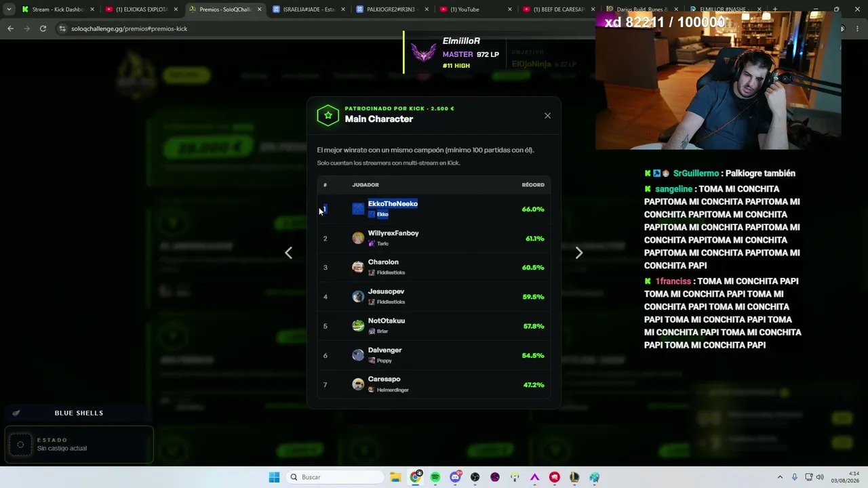Click the 66.0% record value
The image size is (868, 488).
click(533, 209)
